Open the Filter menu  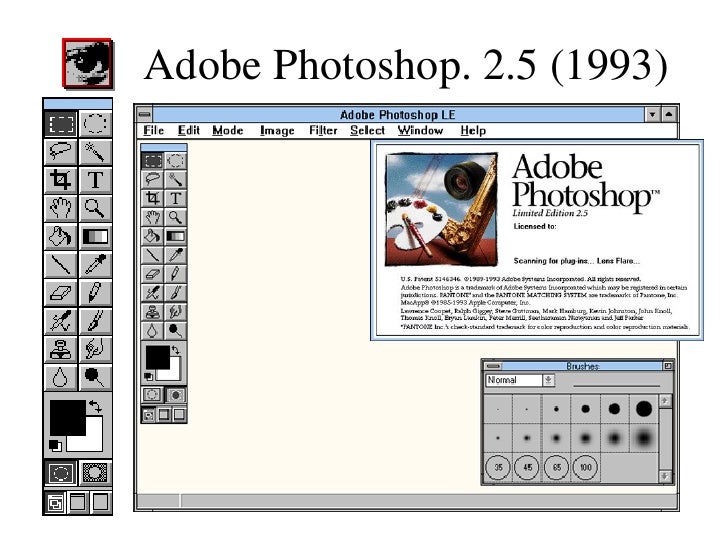323,130
